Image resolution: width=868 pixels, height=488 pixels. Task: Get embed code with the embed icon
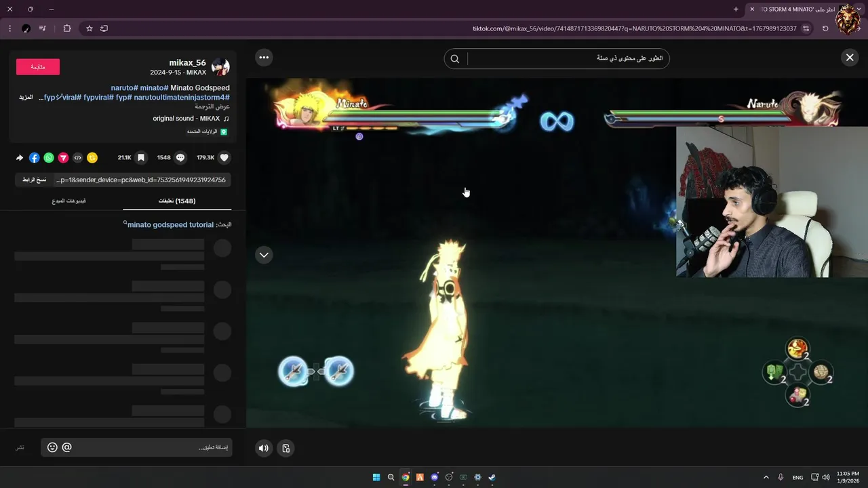(x=77, y=157)
